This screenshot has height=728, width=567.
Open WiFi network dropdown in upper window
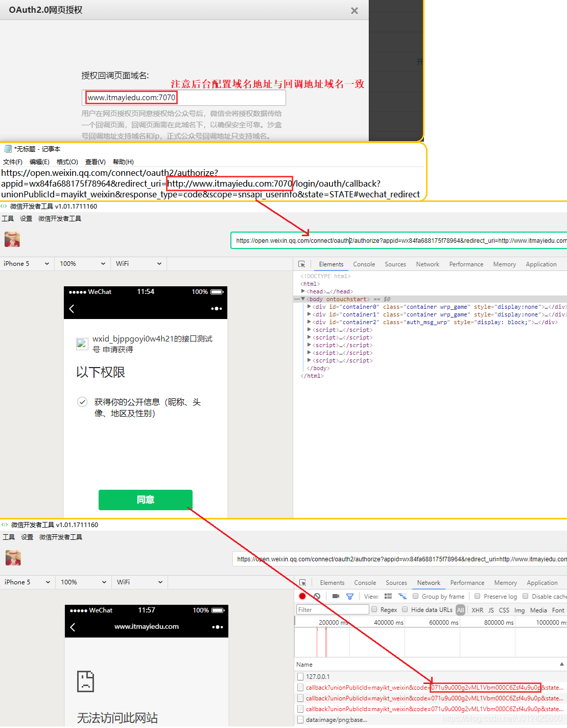pos(138,264)
